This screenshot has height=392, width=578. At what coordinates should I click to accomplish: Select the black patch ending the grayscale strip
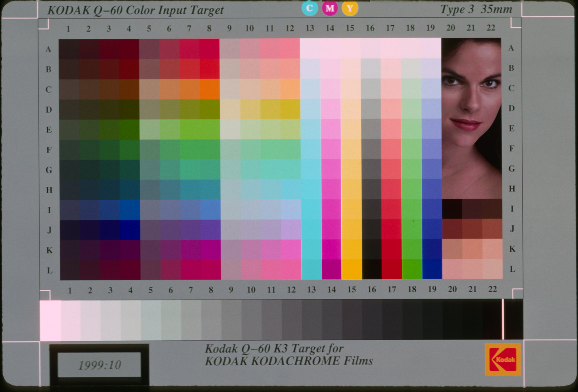pos(514,319)
